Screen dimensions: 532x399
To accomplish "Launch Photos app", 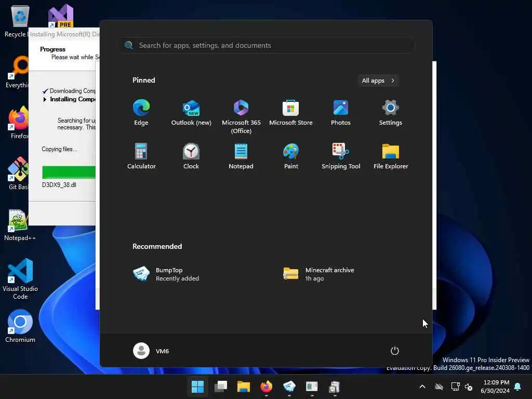I will [x=341, y=113].
